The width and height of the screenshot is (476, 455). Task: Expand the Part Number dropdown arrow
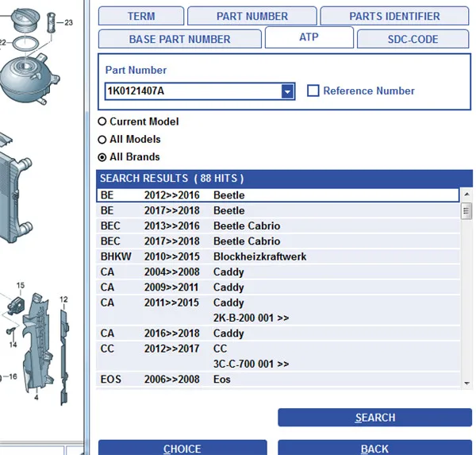pos(287,91)
